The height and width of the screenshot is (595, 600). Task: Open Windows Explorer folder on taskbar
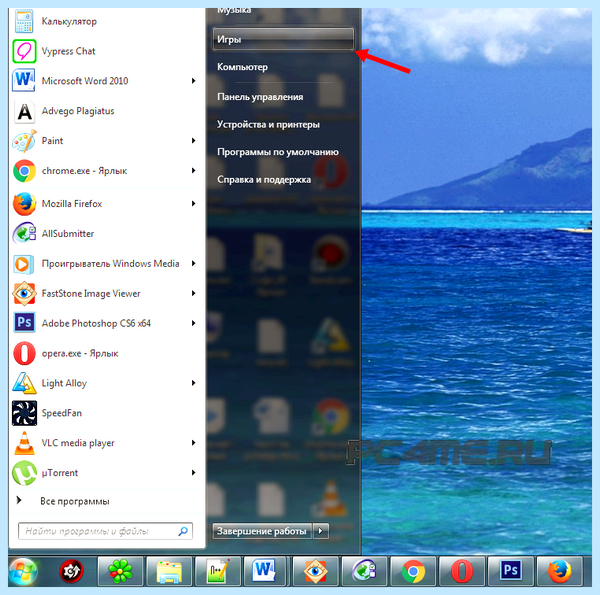[x=169, y=571]
